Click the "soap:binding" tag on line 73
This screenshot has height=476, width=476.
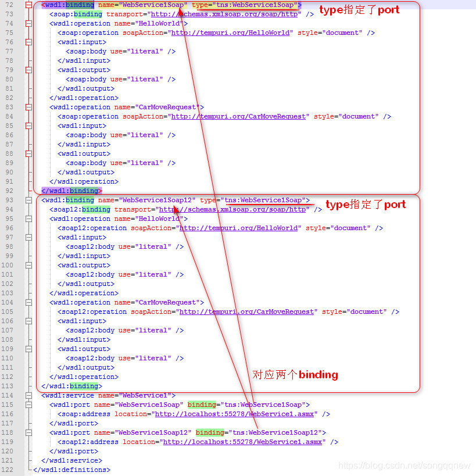coord(78,15)
